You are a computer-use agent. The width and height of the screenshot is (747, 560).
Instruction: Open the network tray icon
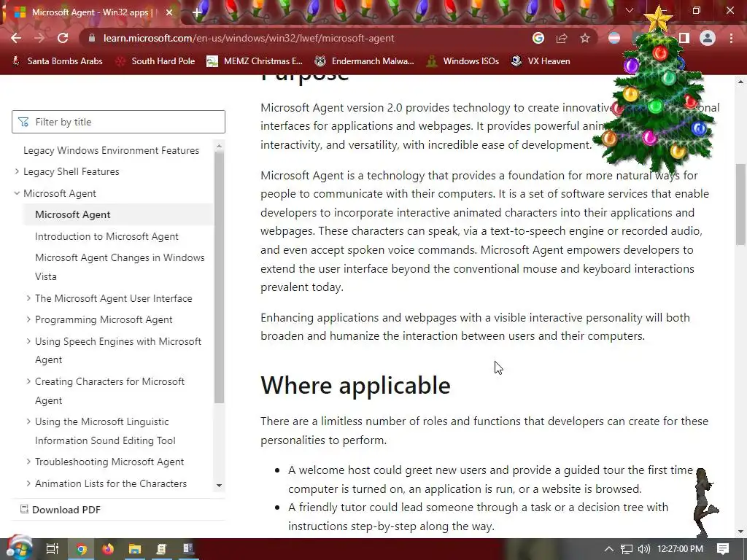click(627, 549)
